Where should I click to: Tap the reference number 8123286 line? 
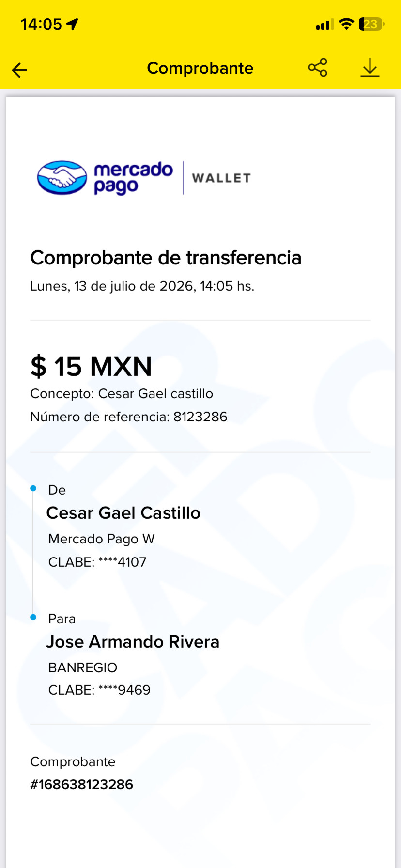click(x=129, y=417)
